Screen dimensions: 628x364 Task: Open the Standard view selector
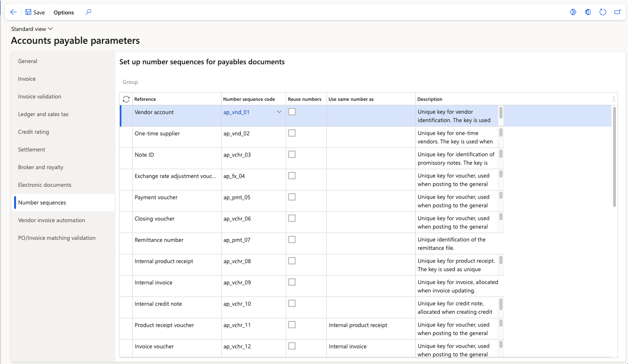point(32,29)
